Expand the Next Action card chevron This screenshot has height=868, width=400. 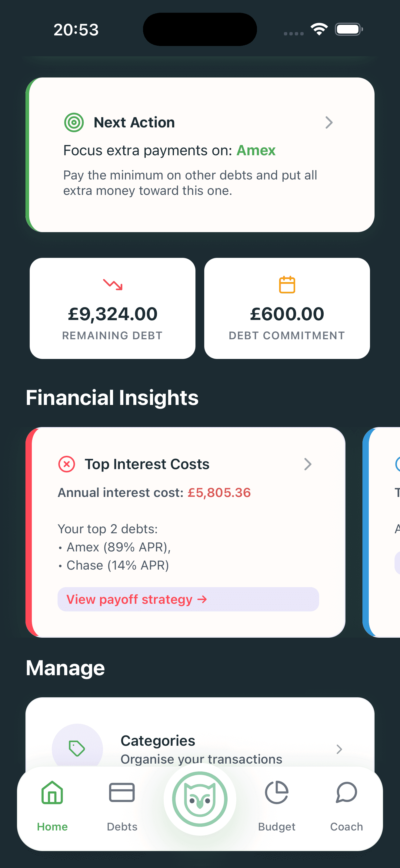click(329, 123)
